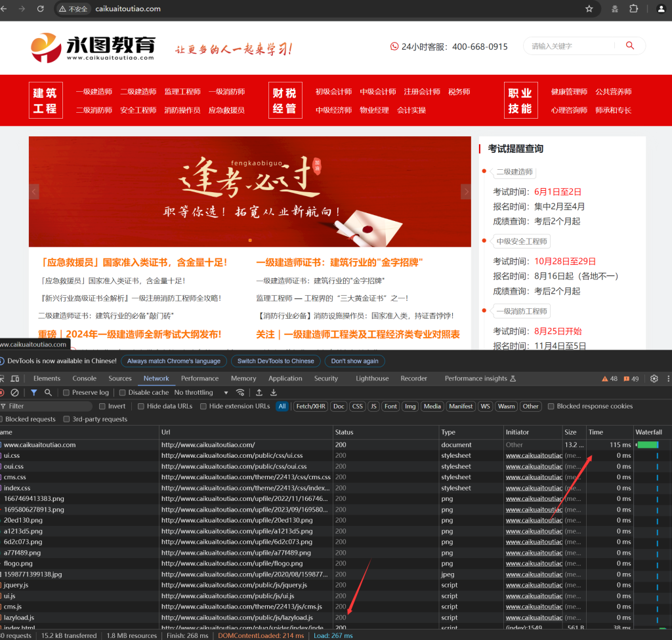Bookmark this page with star icon

[x=589, y=9]
